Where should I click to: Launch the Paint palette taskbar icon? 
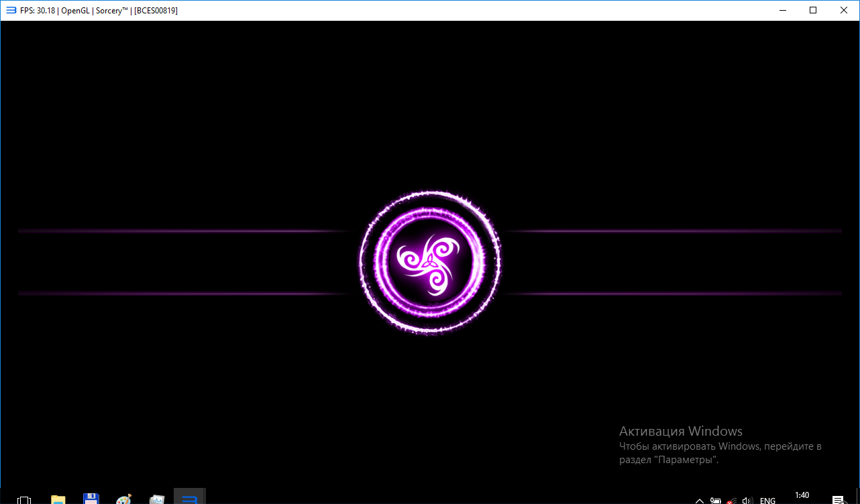coord(123,499)
